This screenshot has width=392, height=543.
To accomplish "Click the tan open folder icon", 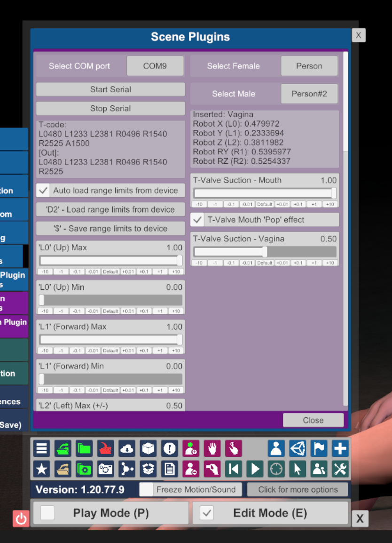I will (x=63, y=469).
